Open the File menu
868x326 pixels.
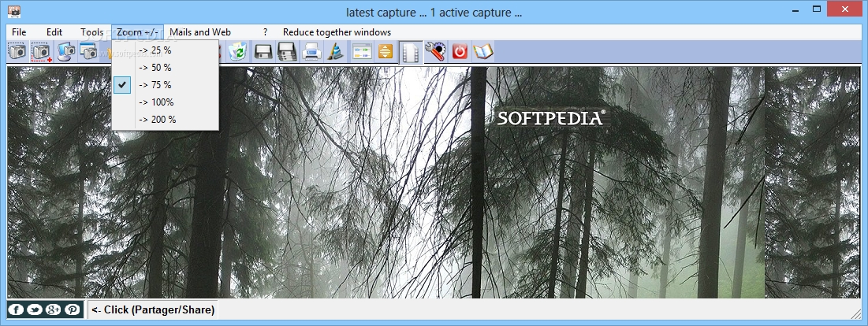19,32
